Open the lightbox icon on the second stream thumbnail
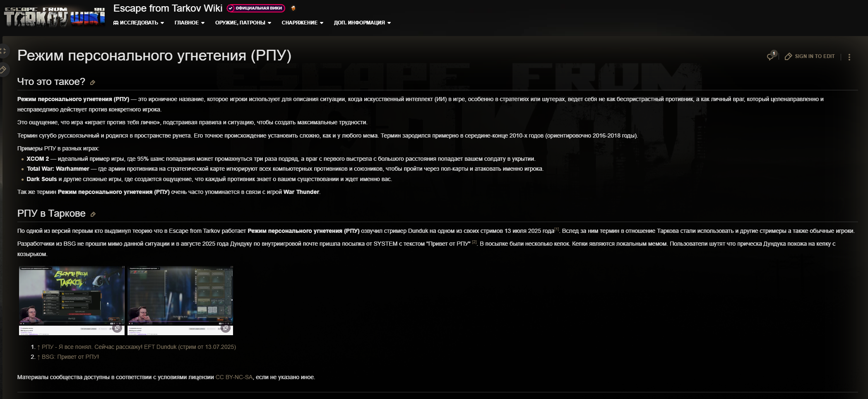Screen dimensions: 868x399 click(x=226, y=328)
